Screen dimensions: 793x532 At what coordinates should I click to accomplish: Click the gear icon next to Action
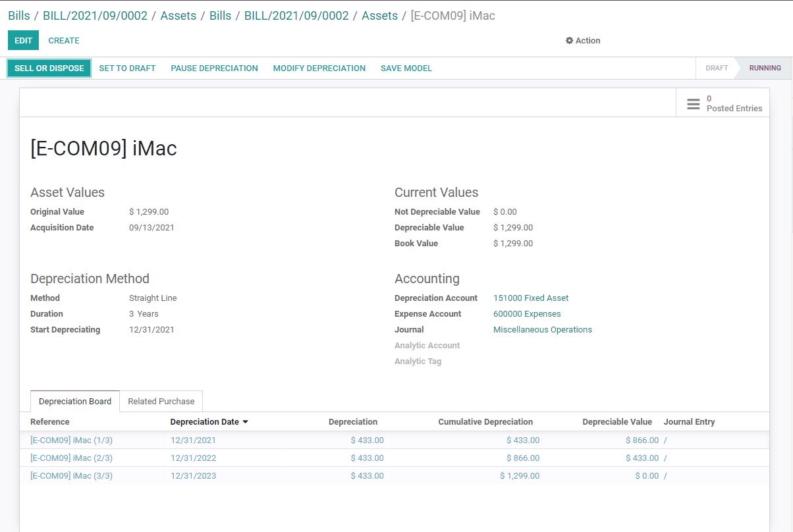click(569, 41)
